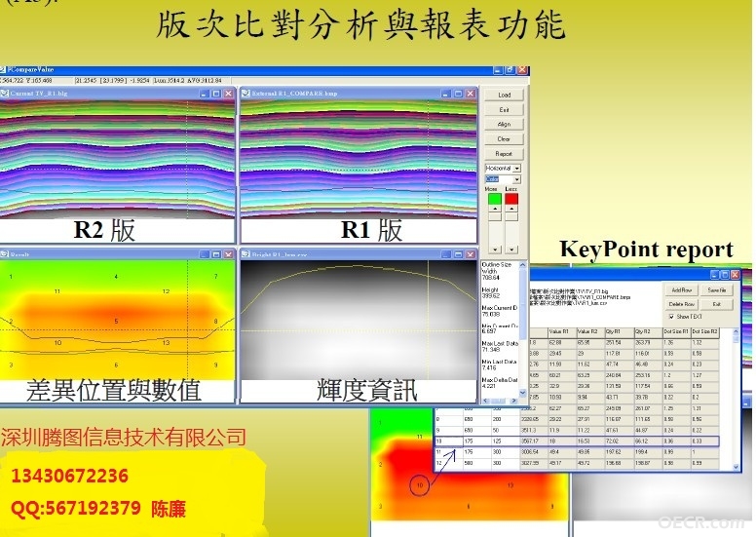
Task: Click the External R1_COMPARE.bmp window icon
Action: (246, 94)
